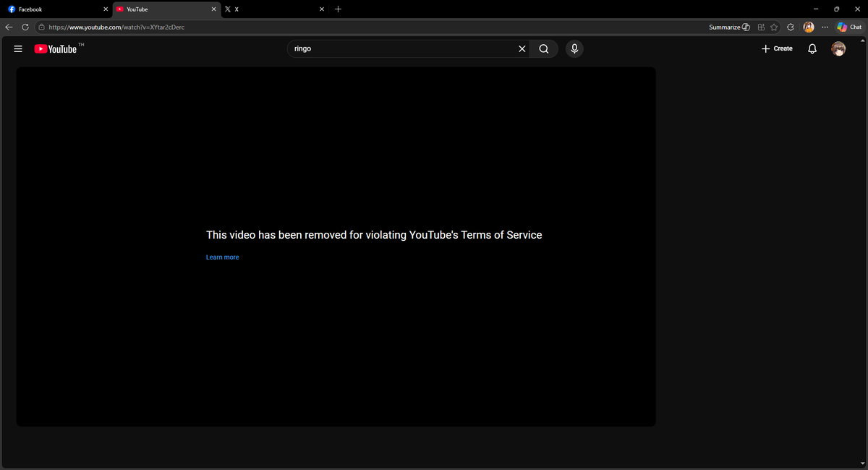Screen dimensions: 868x470
Task: Open the browser add-to-apps grid icon
Action: coord(761,27)
